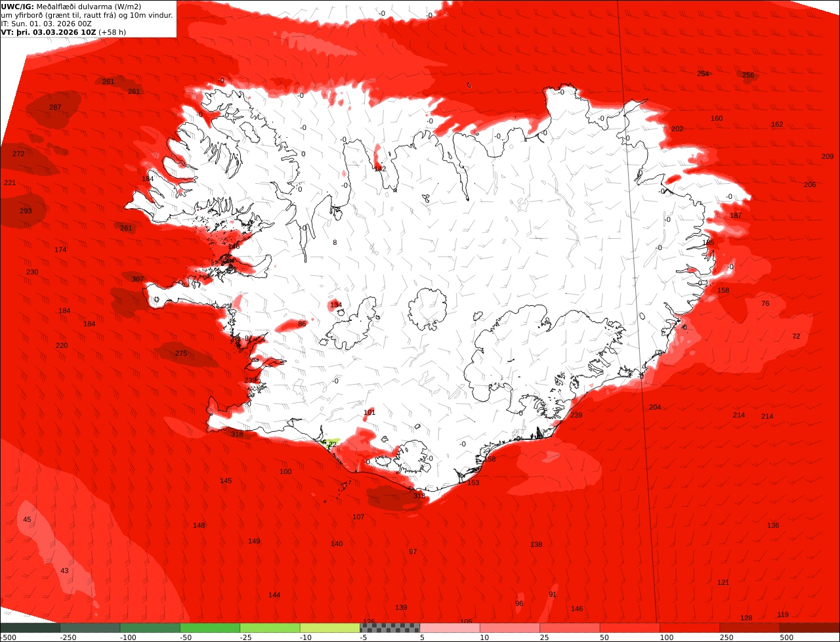Click the legend label '-100'
840x642 pixels.
[x=128, y=637]
